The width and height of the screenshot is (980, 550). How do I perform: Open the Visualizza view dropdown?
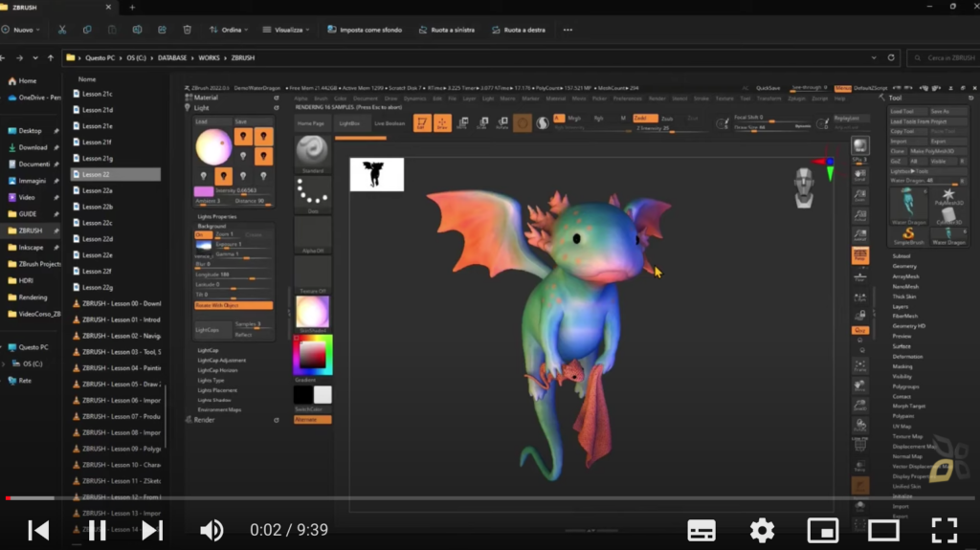(286, 30)
